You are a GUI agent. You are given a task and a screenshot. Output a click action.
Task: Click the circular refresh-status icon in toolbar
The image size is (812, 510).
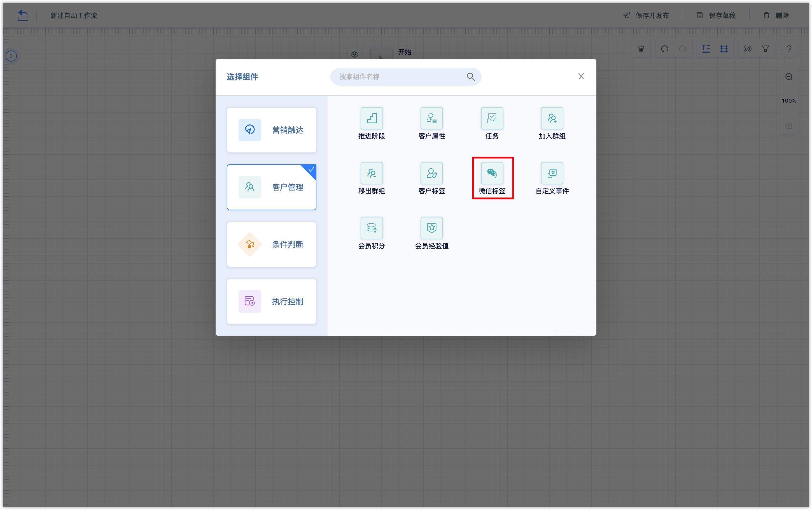click(x=747, y=49)
